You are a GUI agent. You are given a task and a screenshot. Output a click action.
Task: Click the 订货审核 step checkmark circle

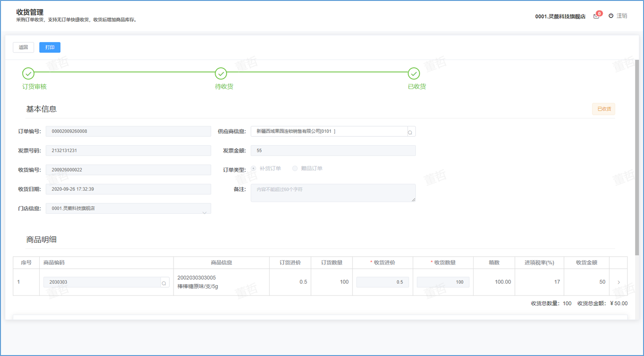click(x=28, y=74)
